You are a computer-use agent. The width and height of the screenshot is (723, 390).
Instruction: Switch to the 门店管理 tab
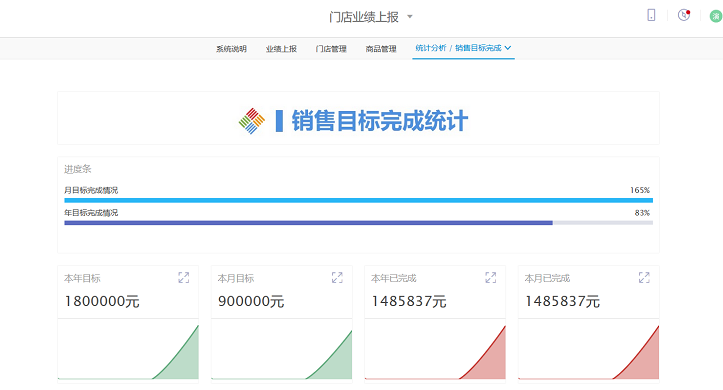pyautogui.click(x=331, y=49)
